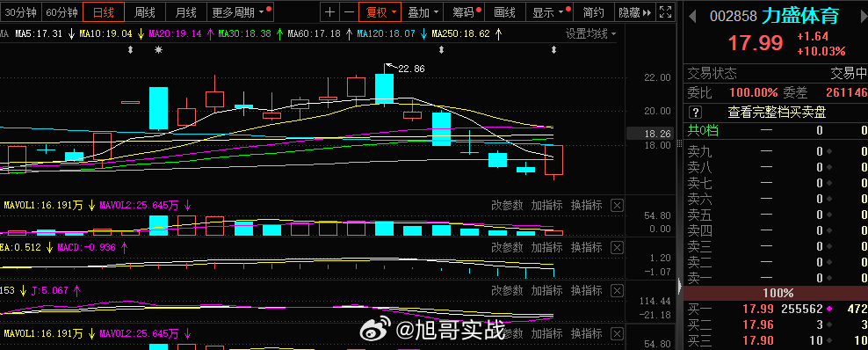This screenshot has height=350, width=868.
Task: Select the 日线 daily chart tab
Action: pos(104,11)
